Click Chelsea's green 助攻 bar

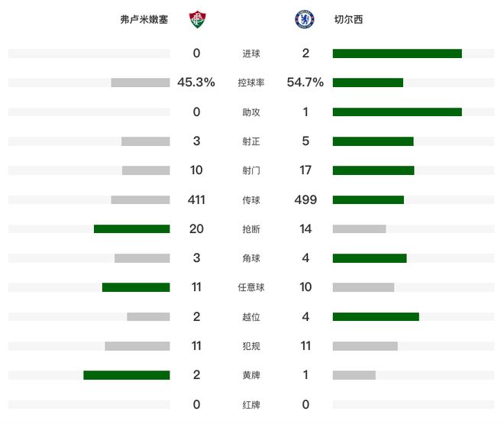pyautogui.click(x=397, y=112)
